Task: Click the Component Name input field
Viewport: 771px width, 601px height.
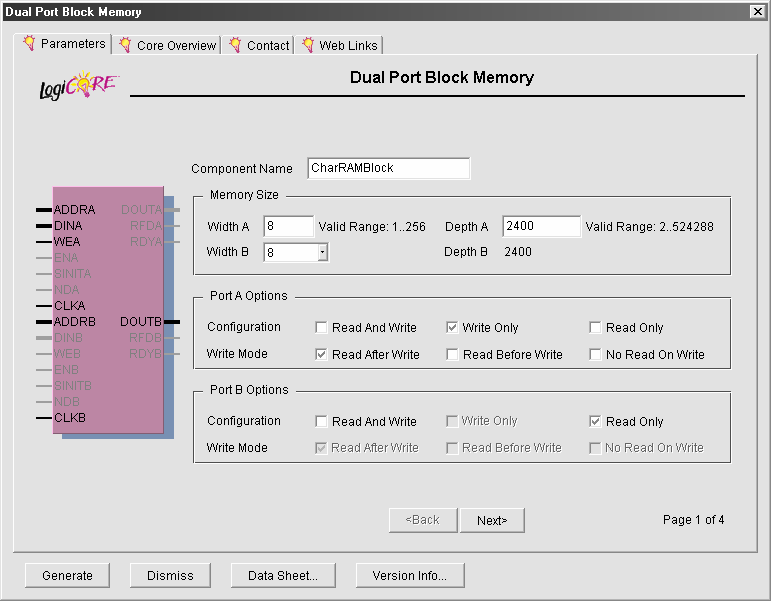Action: click(x=388, y=168)
